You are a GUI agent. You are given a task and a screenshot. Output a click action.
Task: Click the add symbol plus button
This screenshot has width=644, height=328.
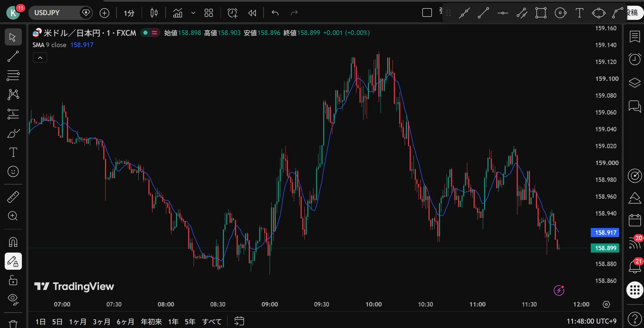pos(105,13)
